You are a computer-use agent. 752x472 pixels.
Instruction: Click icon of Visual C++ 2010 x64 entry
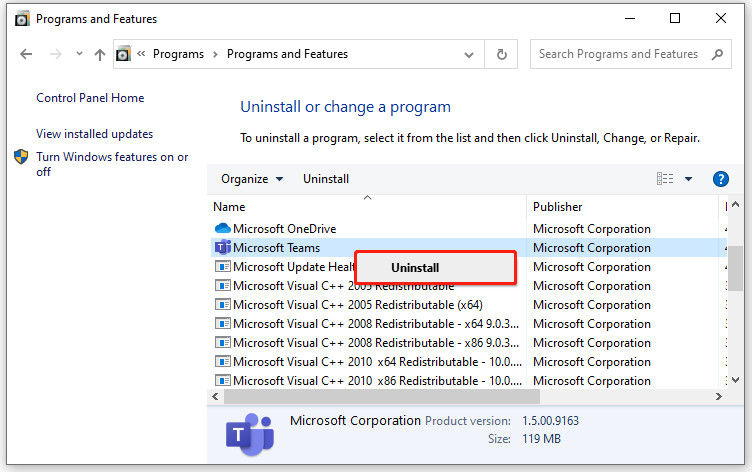pos(223,361)
